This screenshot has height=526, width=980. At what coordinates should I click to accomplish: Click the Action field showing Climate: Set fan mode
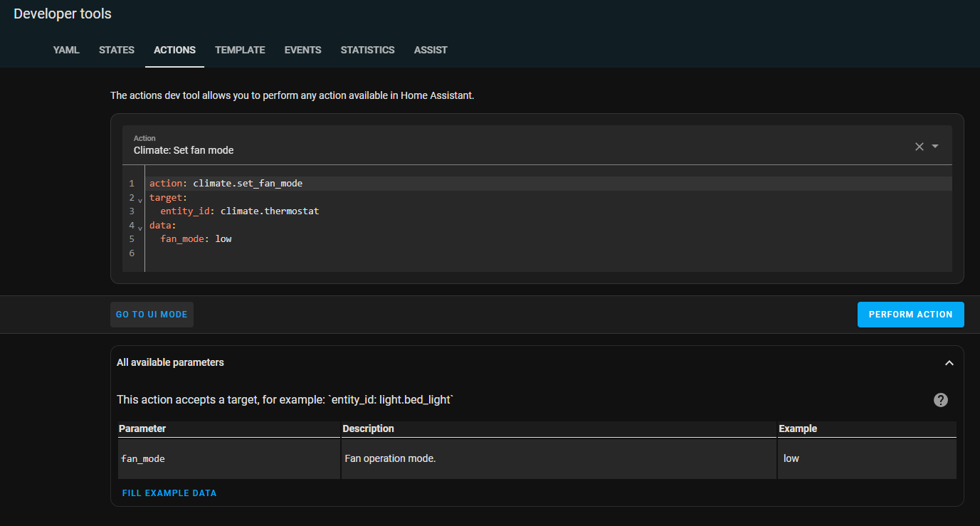498,145
